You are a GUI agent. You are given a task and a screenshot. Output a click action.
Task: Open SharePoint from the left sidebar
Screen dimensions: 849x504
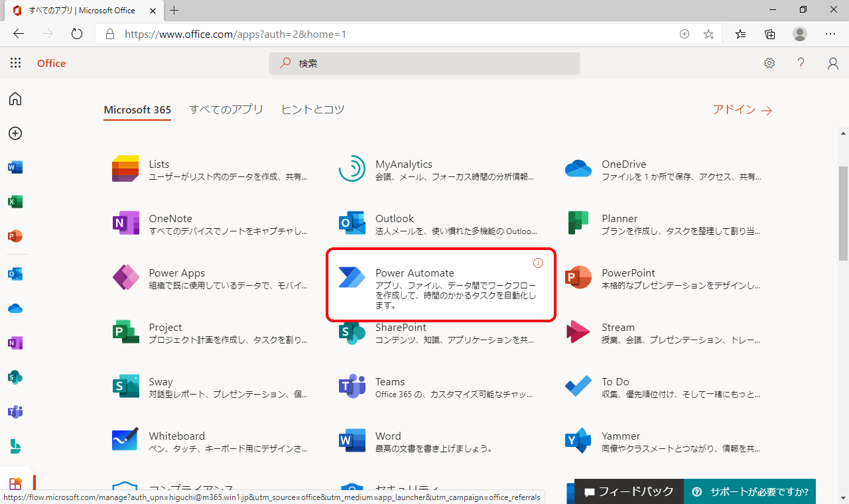[x=15, y=377]
